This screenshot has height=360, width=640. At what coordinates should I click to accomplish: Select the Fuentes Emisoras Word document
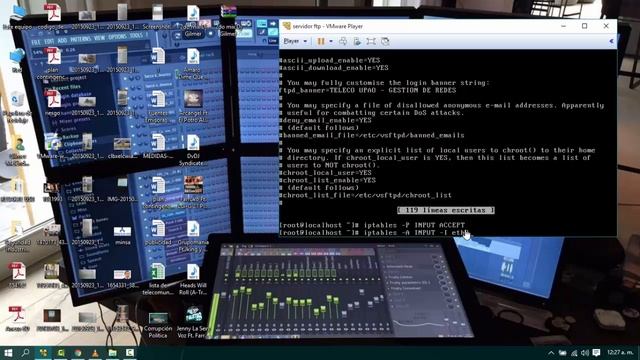158,107
